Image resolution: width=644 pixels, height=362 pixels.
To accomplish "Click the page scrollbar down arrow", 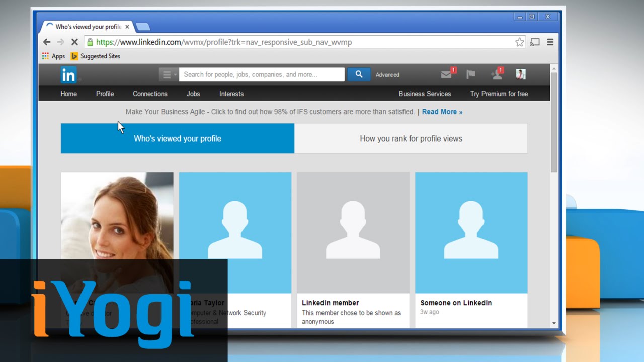I will (554, 323).
